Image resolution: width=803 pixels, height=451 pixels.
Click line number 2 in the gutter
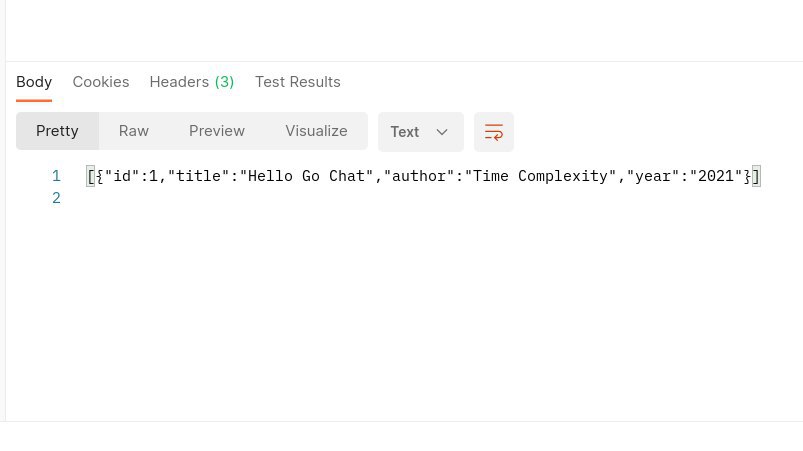pos(57,198)
